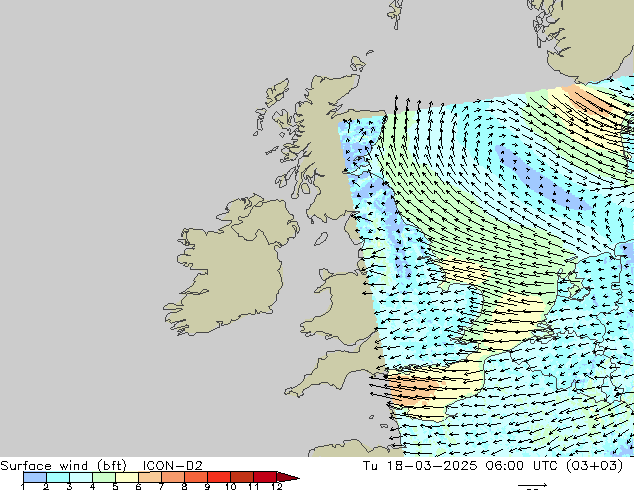This screenshot has width=634, height=490.
Task: Click the 8–9 bft orange-red legend swatch
Action: (x=196, y=477)
